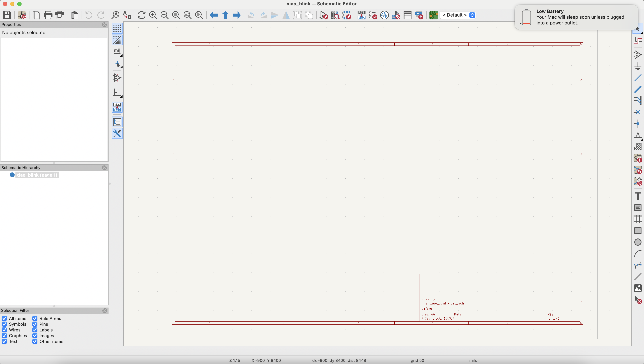This screenshot has height=364, width=644.
Task: Toggle the grid dots display
Action: tap(117, 29)
